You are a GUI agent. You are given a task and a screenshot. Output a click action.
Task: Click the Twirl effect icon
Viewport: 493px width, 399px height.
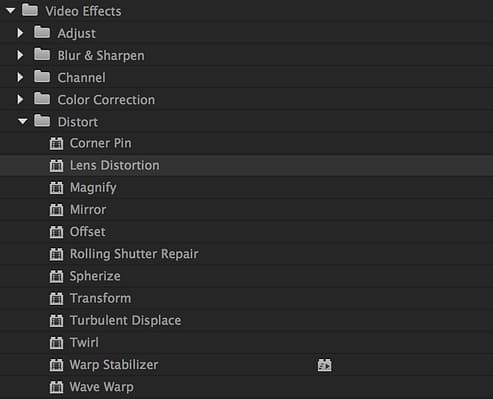56,343
